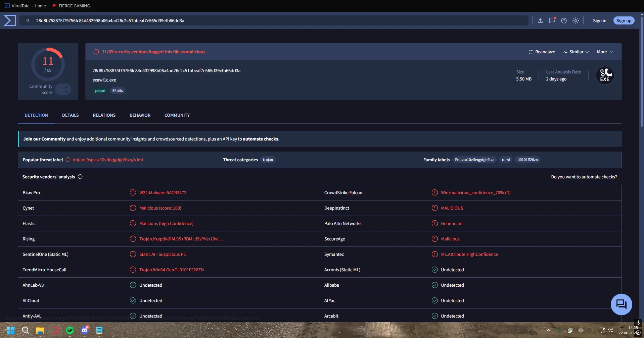Switch to the DETECTION tab
Screen dimensions: 644x338
point(36,115)
